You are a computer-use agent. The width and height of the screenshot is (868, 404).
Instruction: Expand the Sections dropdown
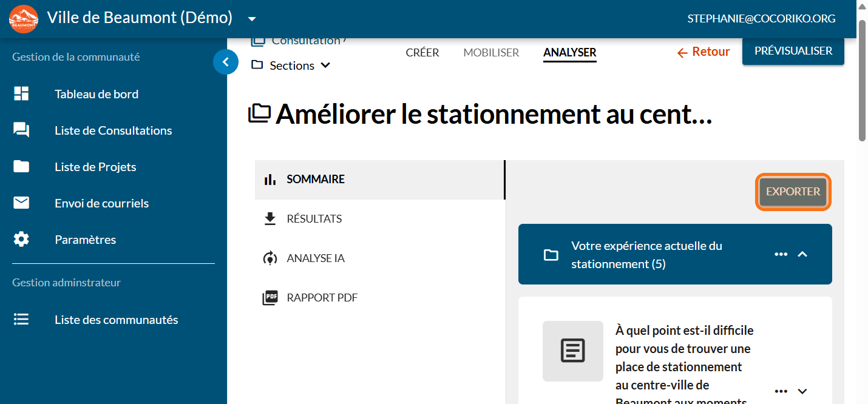[x=325, y=66]
